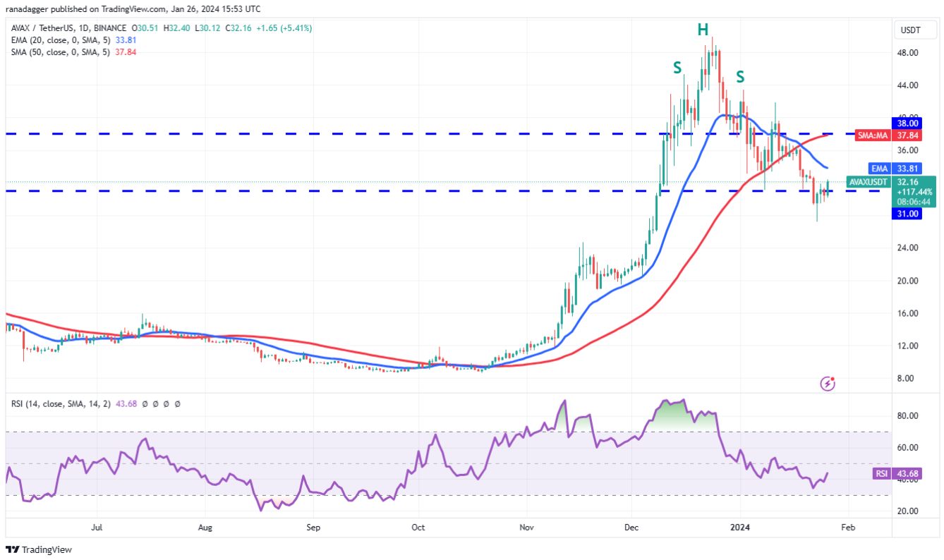Viewport: 944px width, 560px height.
Task: Click the 48.00 price axis value
Action: [907, 53]
